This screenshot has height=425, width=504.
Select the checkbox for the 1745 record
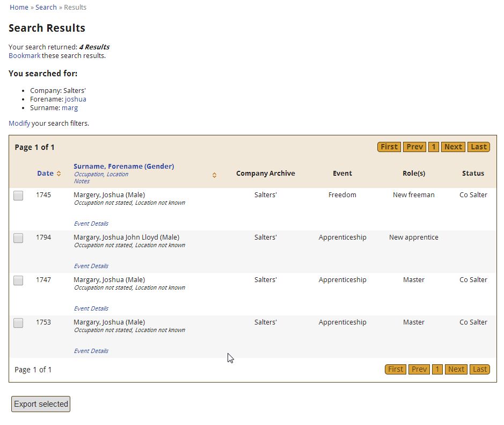tap(18, 196)
